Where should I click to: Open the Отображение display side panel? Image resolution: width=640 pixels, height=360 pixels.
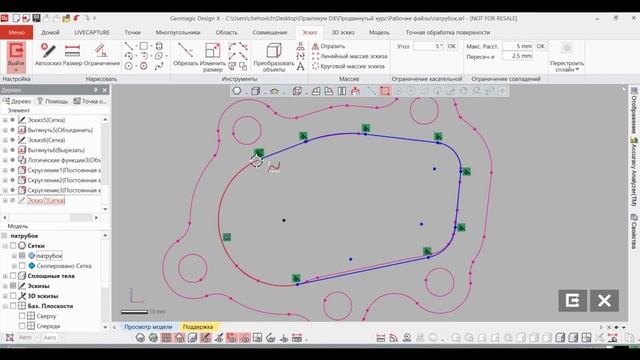tap(634, 110)
